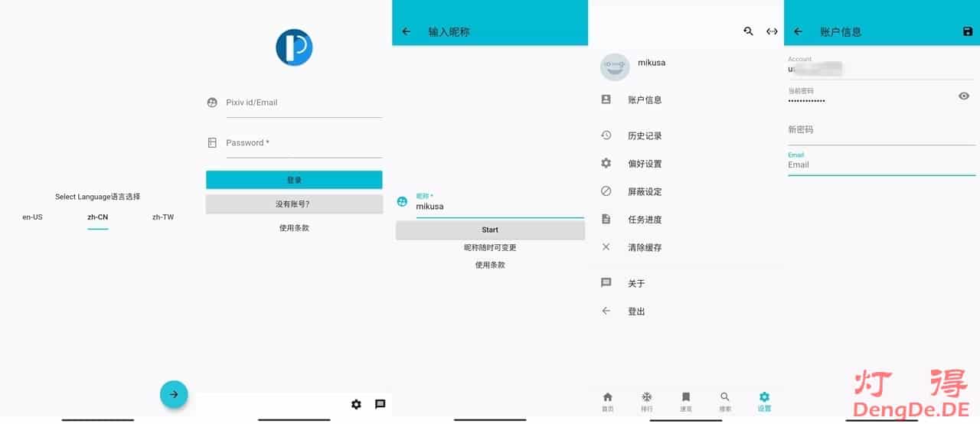The height and width of the screenshot is (424, 980).
Task: Open 使用条款 link below the Start button
Action: tap(490, 265)
